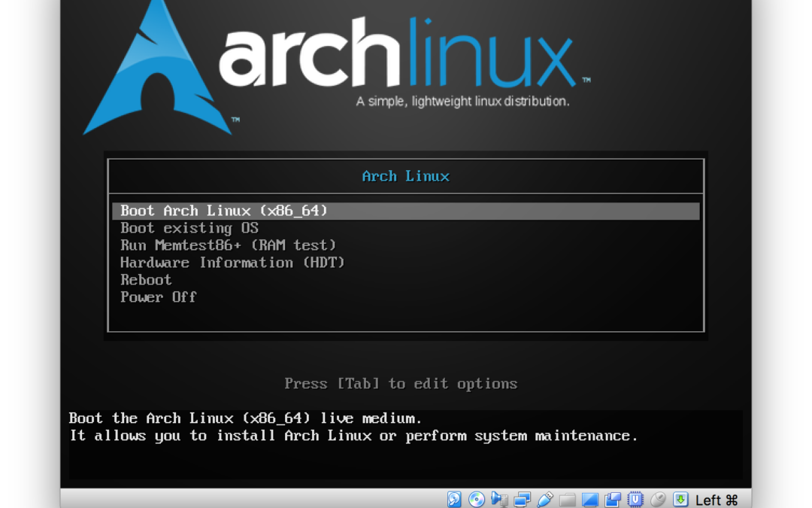812x508 pixels.
Task: Open the display settings monitor icon
Action: (x=590, y=500)
